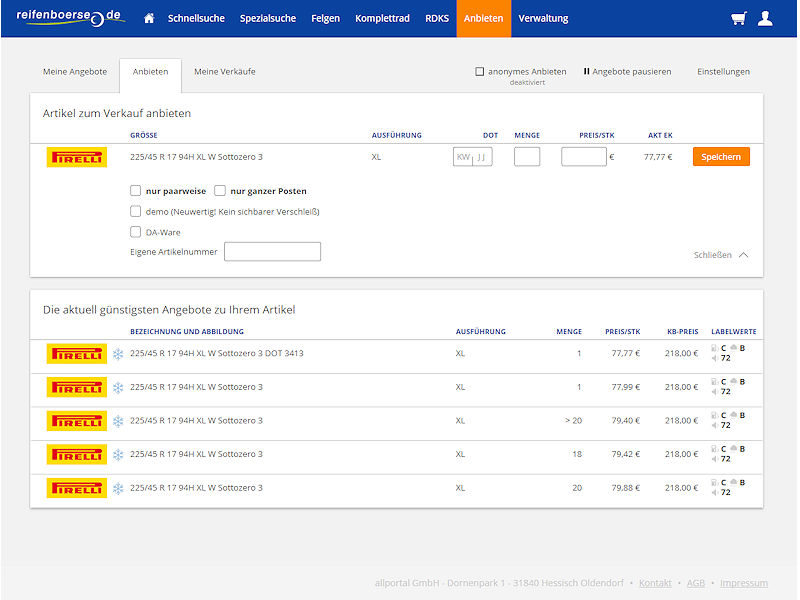800x600 pixels.
Task: Open the home icon in navigation bar
Action: tap(149, 18)
